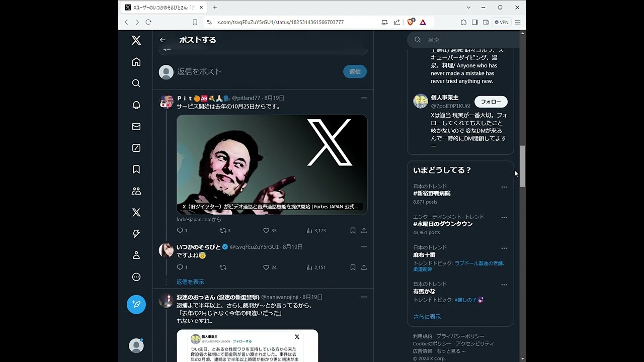Open more options for #新宿野戦病院 trend

tap(504, 187)
